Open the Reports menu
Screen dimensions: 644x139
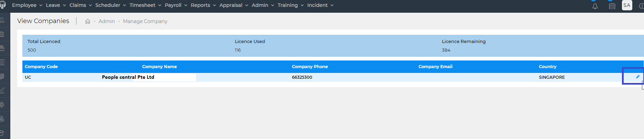(x=203, y=5)
